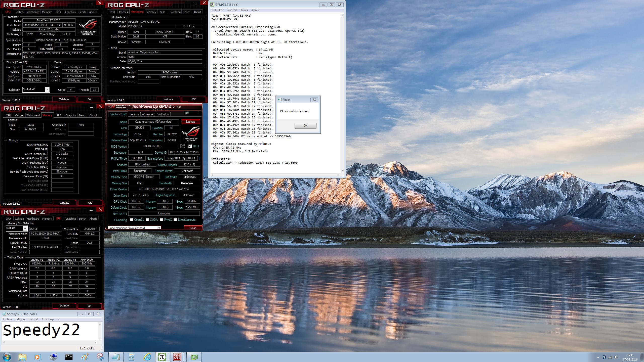Viewport: 644px width, 362px height.
Task: Open the GPU-Z hamburger menu icon
Action: pos(200,113)
